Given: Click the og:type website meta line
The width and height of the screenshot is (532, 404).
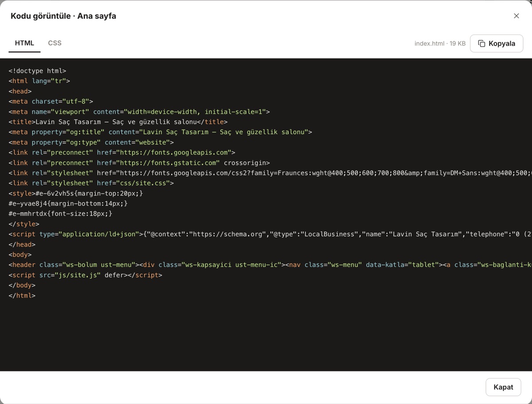Looking at the screenshot, I should point(91,142).
